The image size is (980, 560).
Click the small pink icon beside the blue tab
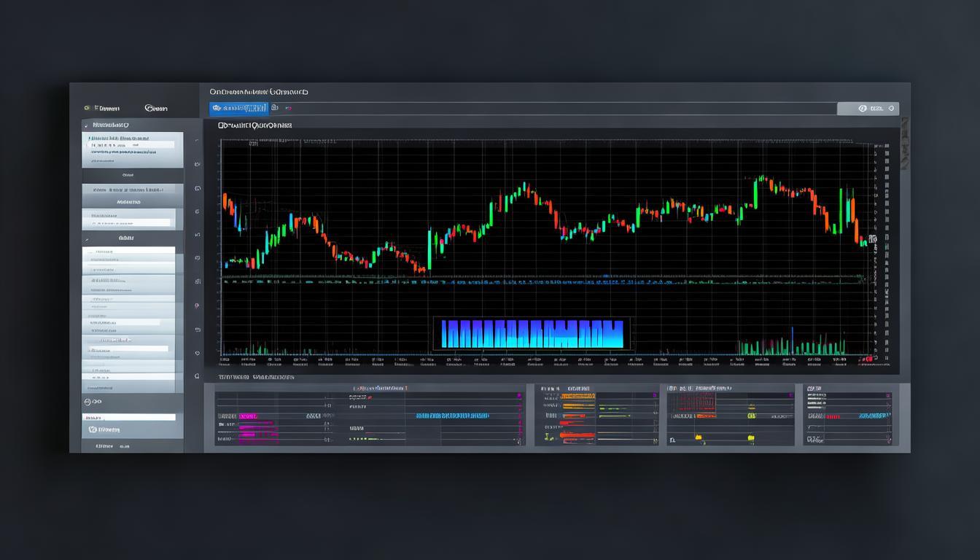(x=288, y=109)
